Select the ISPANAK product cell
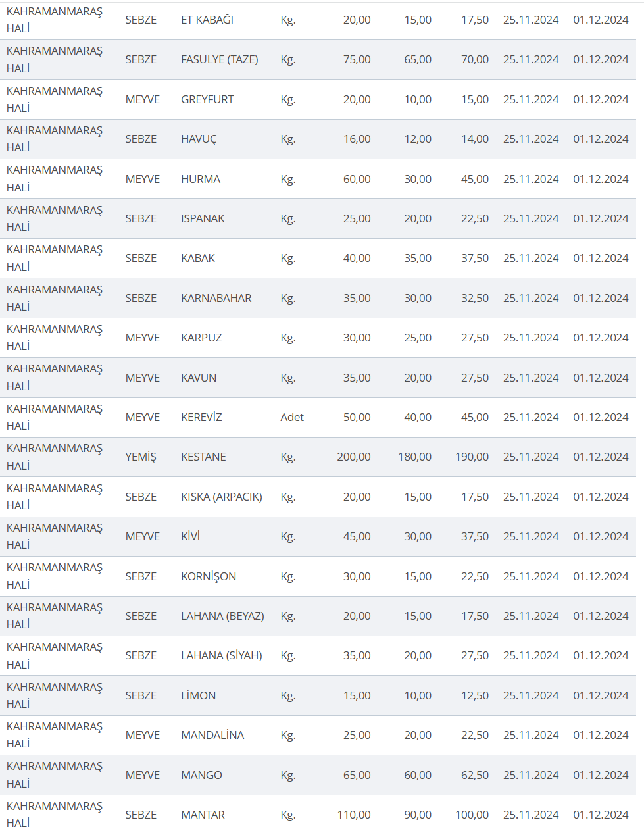 tap(203, 218)
